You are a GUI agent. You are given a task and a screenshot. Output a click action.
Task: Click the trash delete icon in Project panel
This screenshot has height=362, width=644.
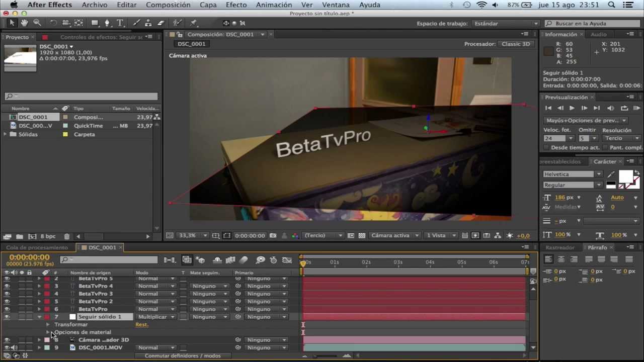[x=66, y=236]
